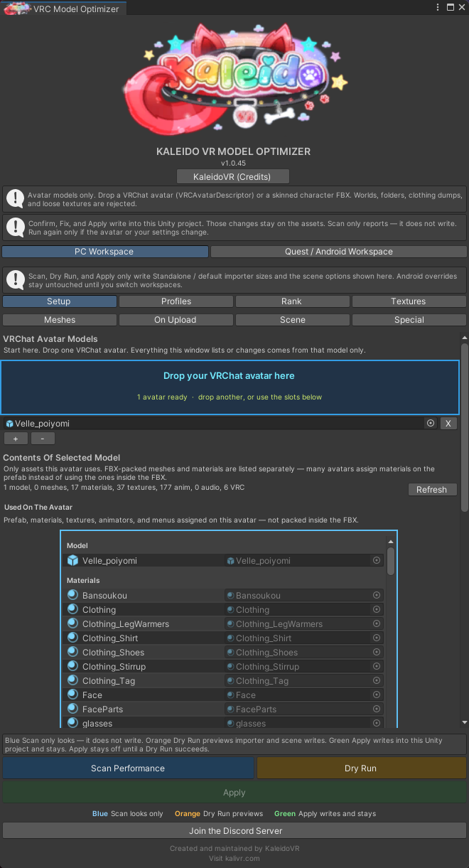Image resolution: width=469 pixels, height=868 pixels.
Task: Click the list's scroll-up arrow
Action: 390,542
